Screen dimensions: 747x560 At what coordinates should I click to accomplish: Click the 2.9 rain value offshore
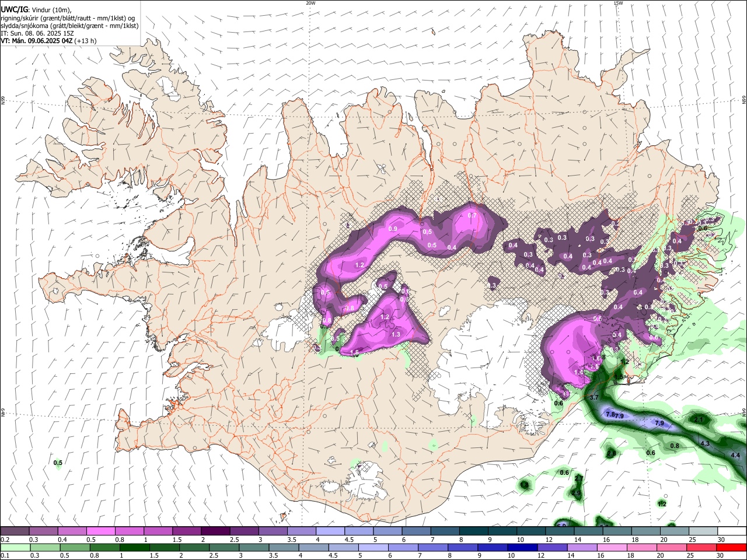click(576, 494)
